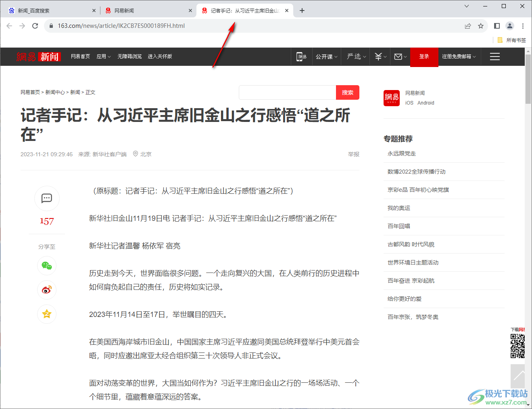Select the 记者手记 article tab
Image resolution: width=532 pixels, height=409 pixels.
(x=245, y=10)
